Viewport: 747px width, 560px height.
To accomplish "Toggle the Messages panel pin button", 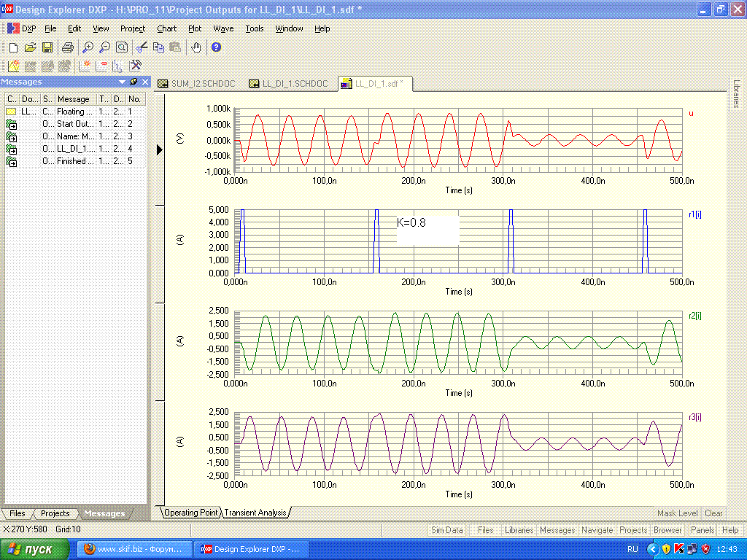I will pos(133,82).
